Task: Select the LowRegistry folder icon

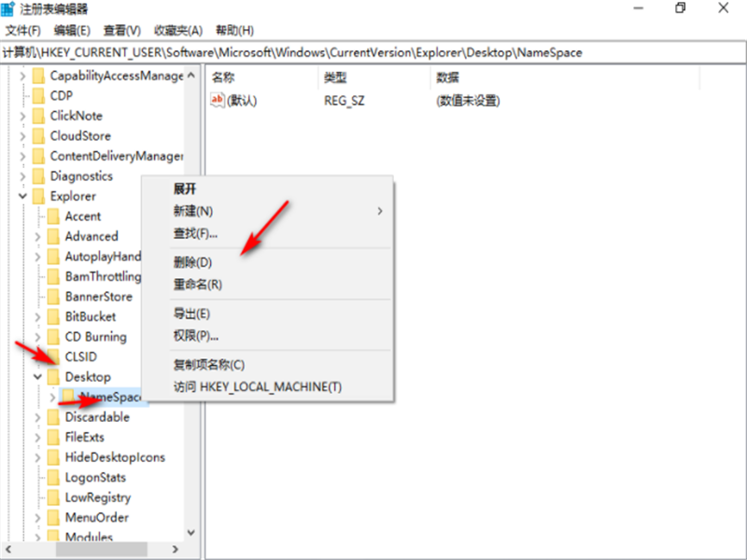Action: (53, 497)
